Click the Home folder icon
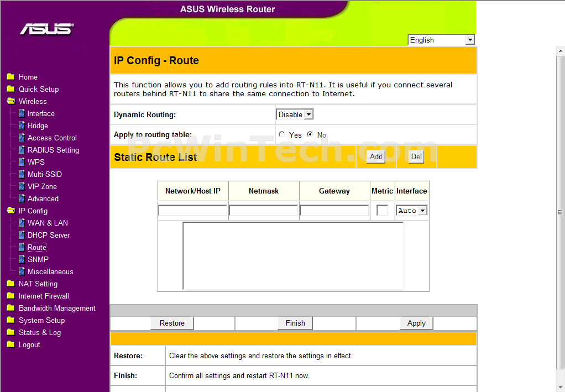 11,77
